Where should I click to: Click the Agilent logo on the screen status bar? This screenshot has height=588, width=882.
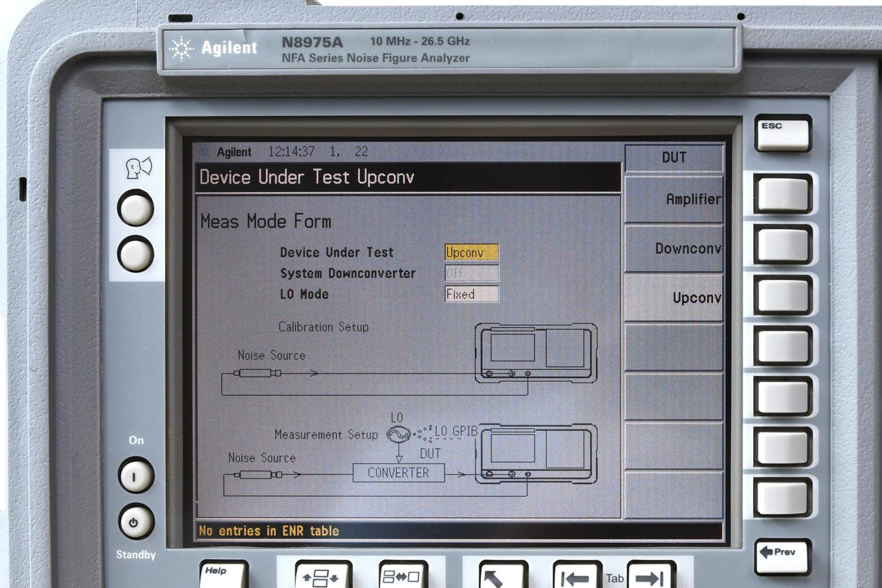coord(226,152)
